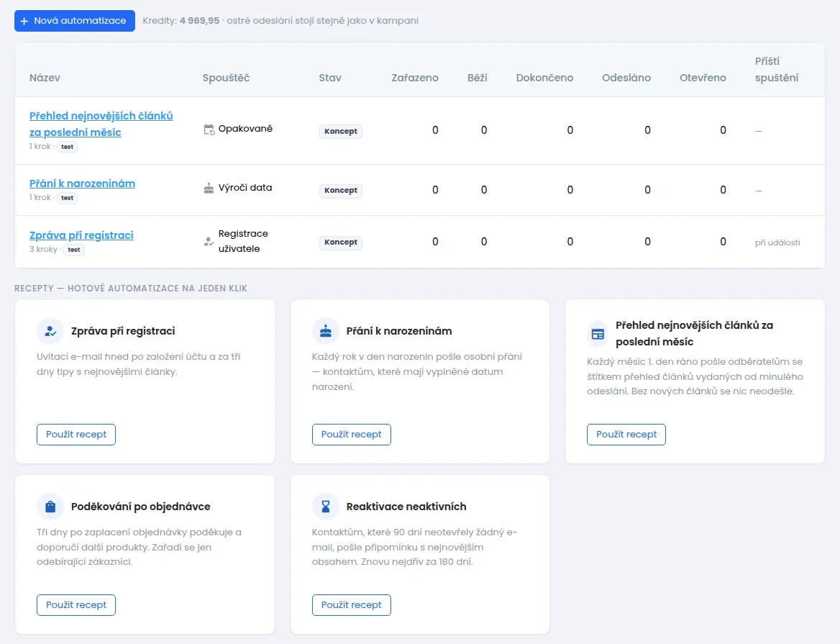The image size is (840, 644).
Task: Click Zařazeno value 0 in Zpráva při registraci row
Action: click(x=435, y=242)
